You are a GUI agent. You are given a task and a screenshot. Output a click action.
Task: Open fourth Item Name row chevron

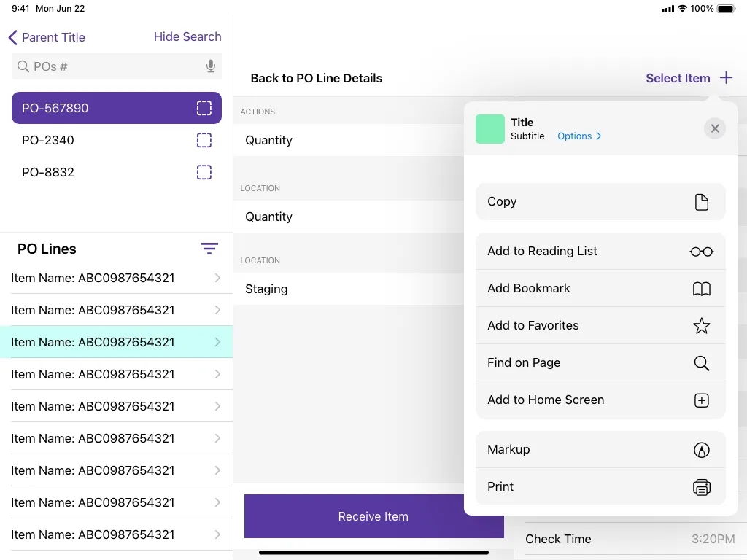(217, 374)
